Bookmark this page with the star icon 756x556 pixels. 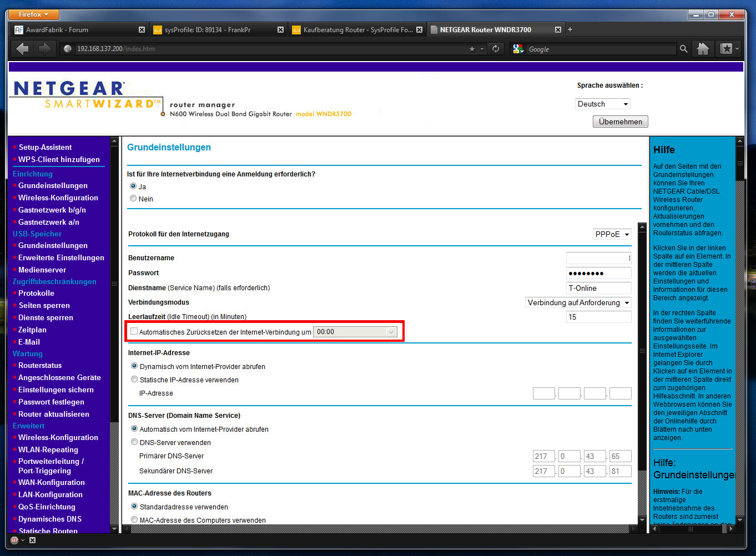point(472,49)
